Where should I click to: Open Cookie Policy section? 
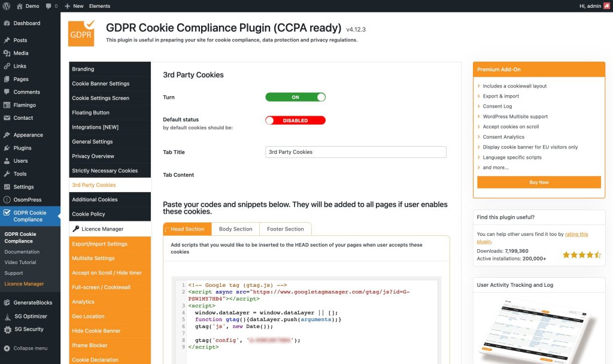click(x=110, y=214)
